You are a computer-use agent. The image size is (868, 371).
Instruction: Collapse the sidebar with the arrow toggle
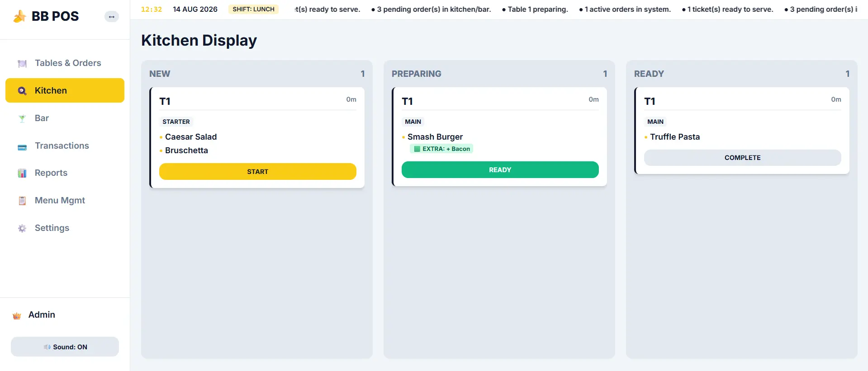tap(112, 17)
